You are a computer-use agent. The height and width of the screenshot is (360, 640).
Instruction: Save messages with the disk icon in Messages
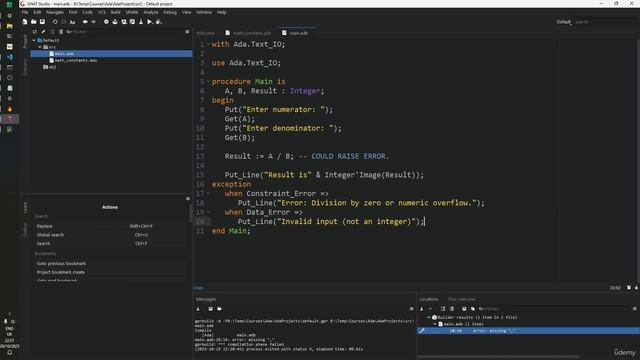[x=211, y=309]
